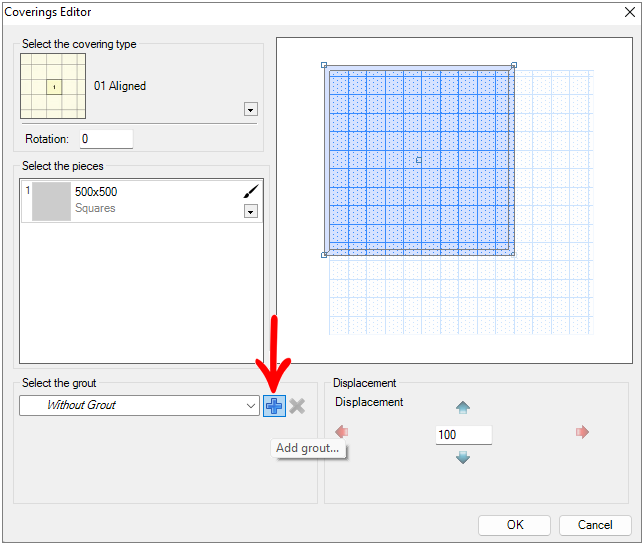Screen dimensions: 643x545
Task: Click the bottom-left handle of the preview selection
Action: tap(324, 255)
